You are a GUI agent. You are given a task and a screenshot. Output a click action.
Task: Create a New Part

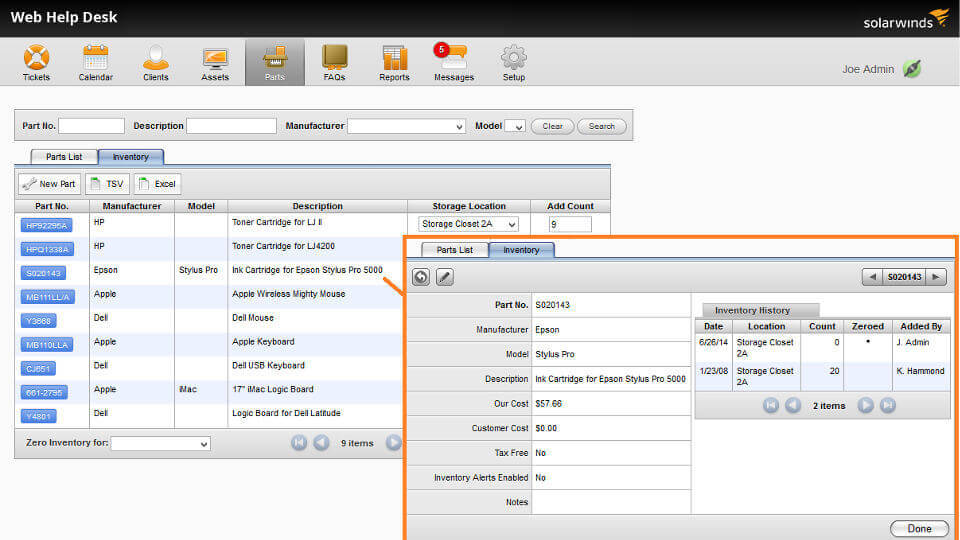pos(50,184)
